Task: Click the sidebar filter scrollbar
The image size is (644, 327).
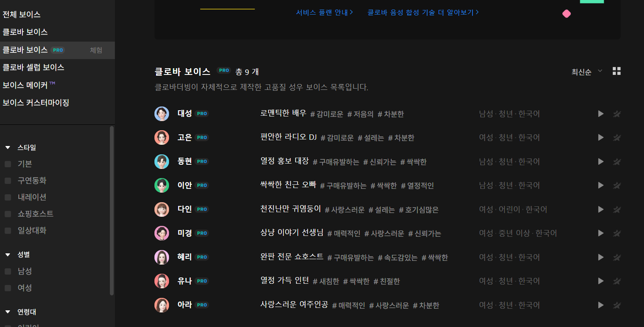Action: click(112, 211)
